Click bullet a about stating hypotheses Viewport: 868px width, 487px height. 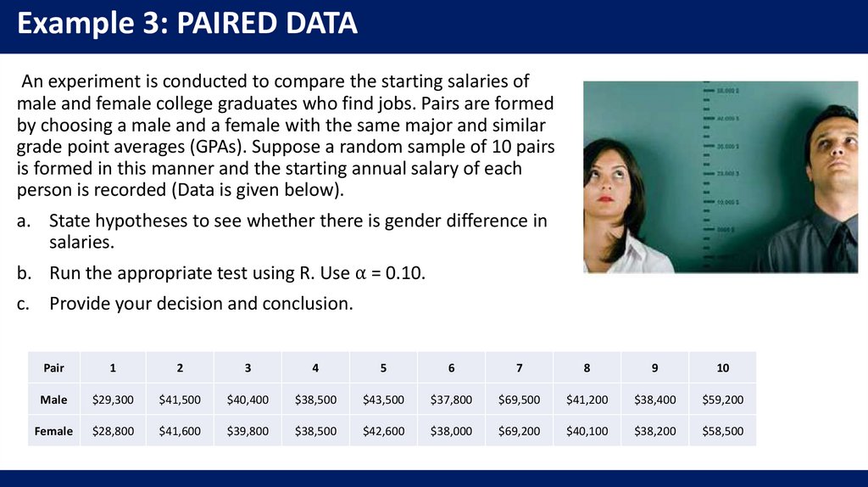(297, 232)
